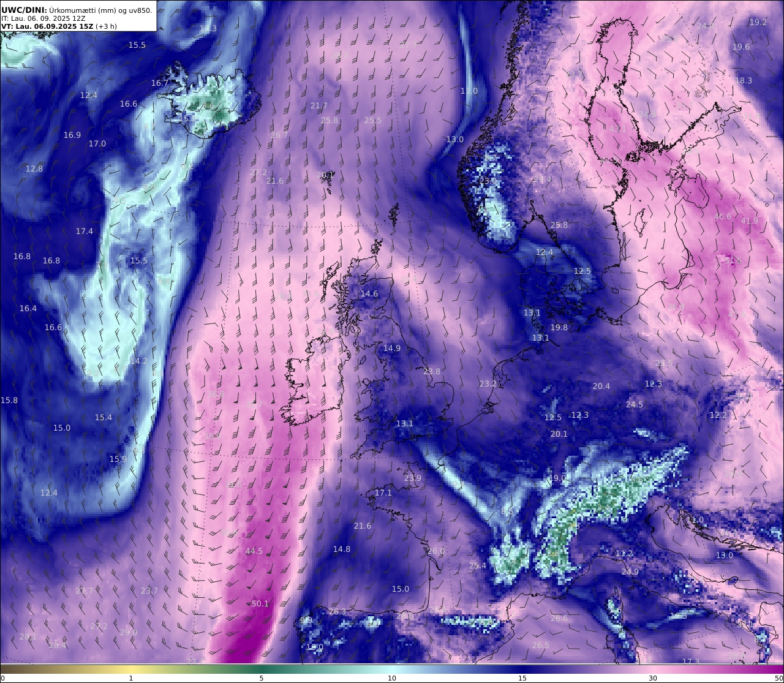Click the 23.9 value near the Channel
Screen dimensions: 784x683
coord(413,478)
